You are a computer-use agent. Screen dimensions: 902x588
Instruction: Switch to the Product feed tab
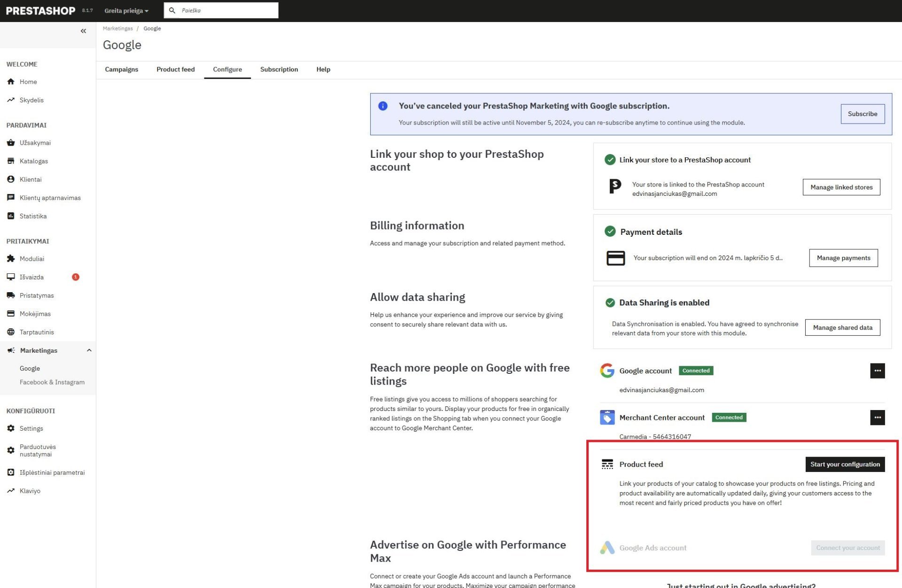176,70
